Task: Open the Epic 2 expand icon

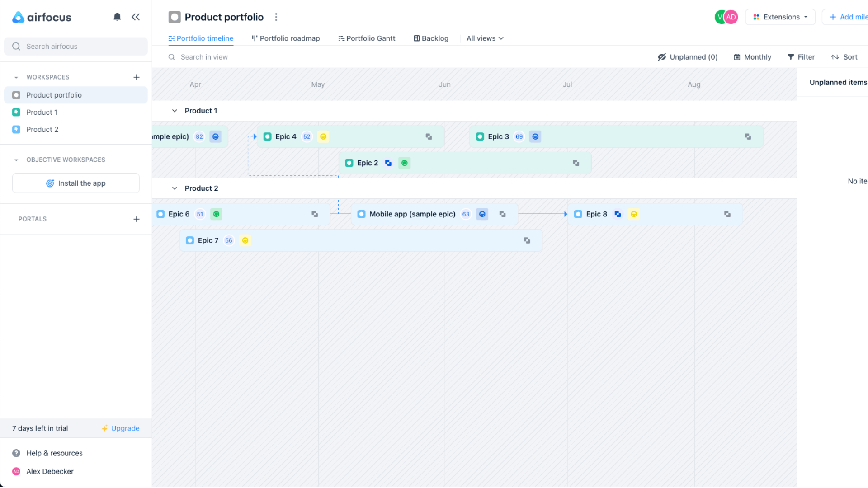Action: coord(576,163)
